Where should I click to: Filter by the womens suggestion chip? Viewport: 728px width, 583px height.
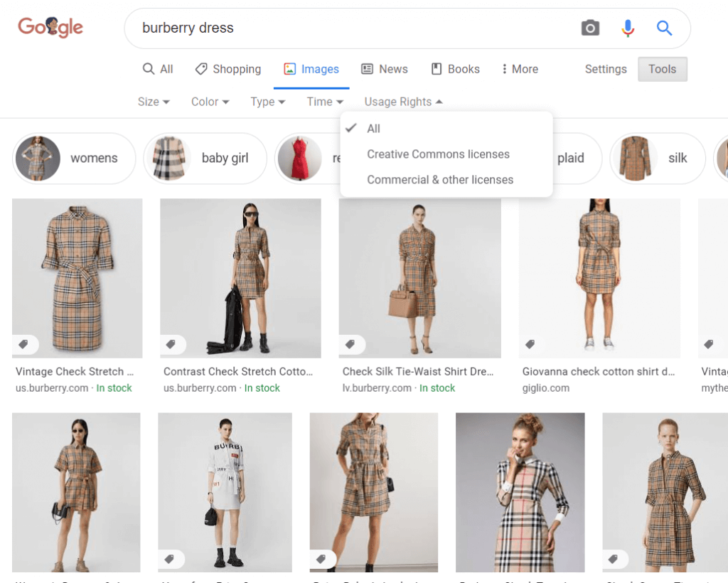(x=74, y=159)
